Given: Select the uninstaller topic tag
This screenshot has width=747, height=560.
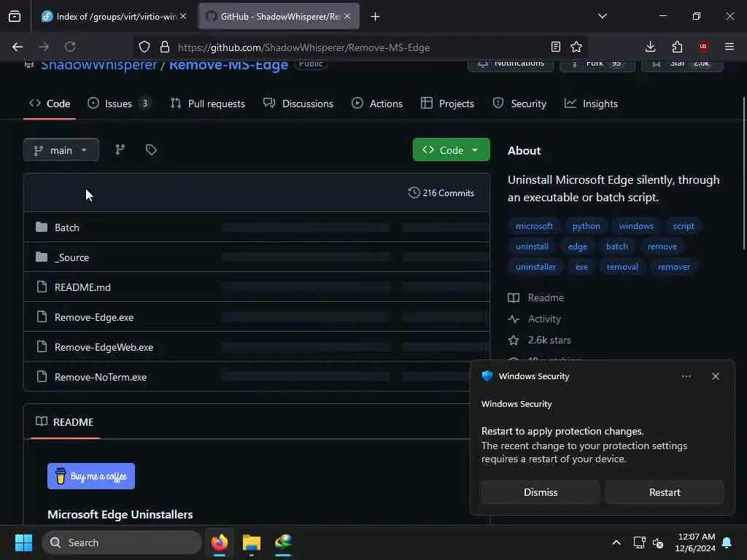Looking at the screenshot, I should coord(535,267).
